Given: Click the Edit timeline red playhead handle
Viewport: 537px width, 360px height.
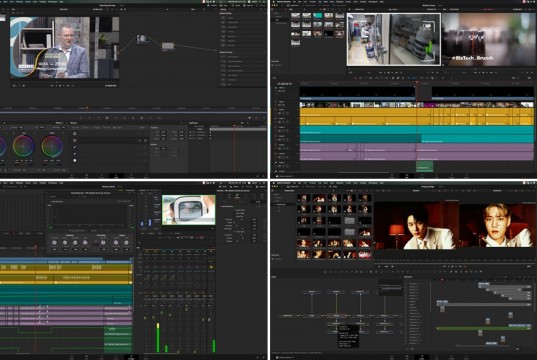Looking at the screenshot, I should pyautogui.click(x=417, y=83).
